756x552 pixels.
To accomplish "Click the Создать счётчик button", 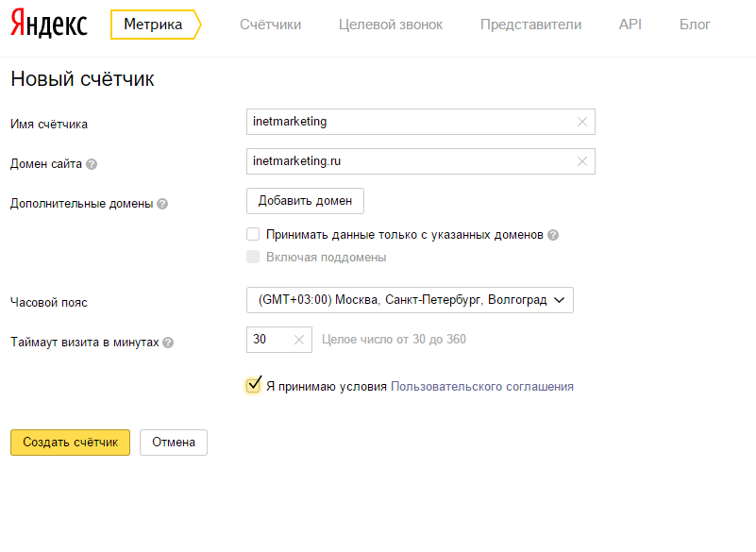I will 71,443.
